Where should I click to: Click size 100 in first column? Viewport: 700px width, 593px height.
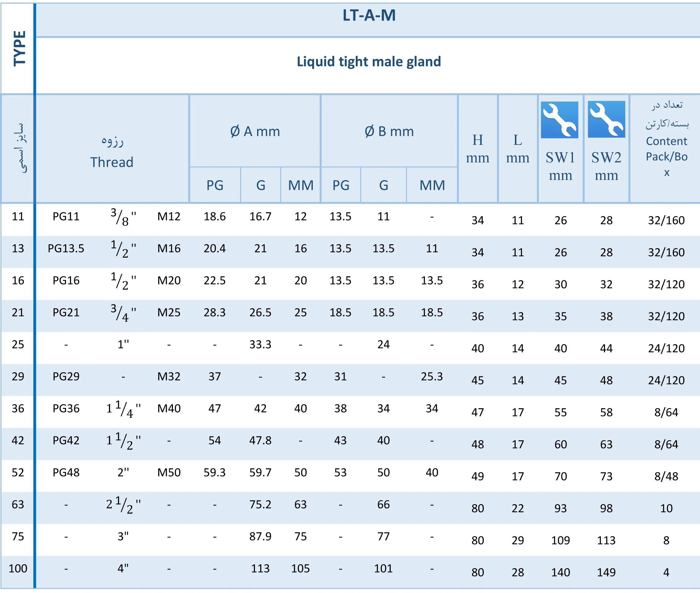coord(18,568)
